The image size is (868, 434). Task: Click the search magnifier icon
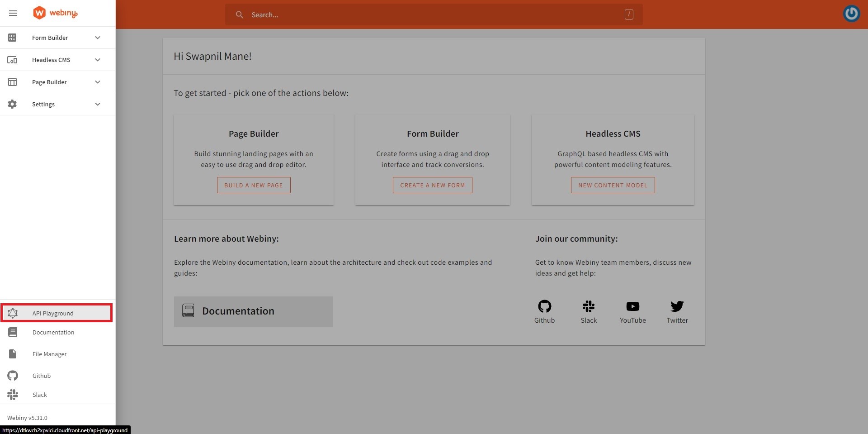240,15
